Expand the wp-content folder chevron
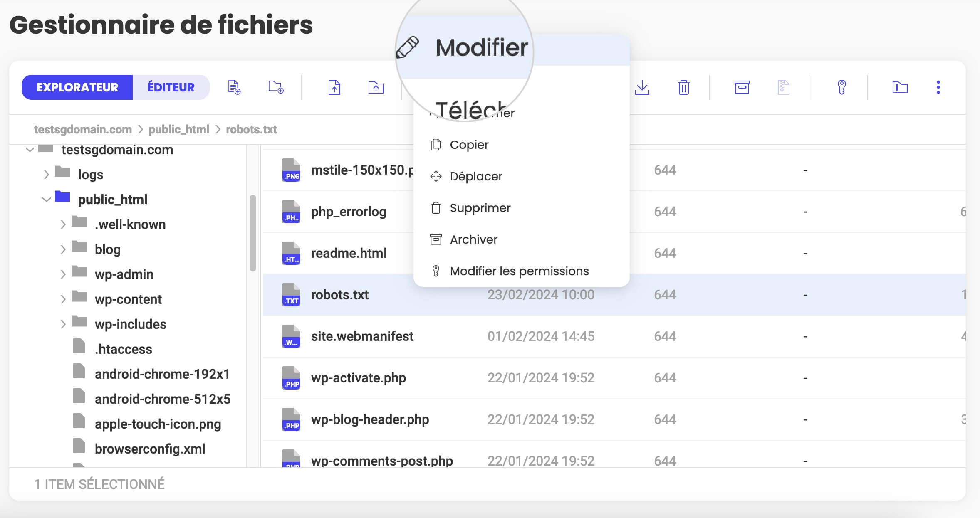The height and width of the screenshot is (518, 980). (x=63, y=299)
